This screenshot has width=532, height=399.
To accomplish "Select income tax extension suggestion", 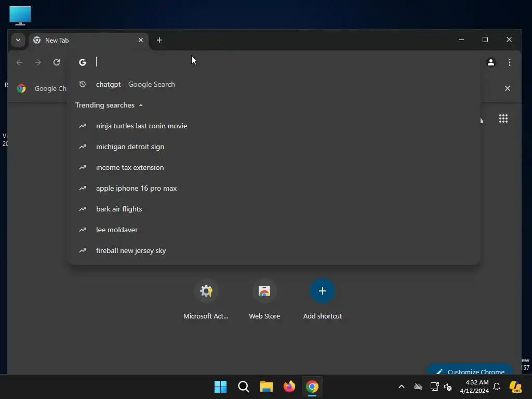I will click(x=274, y=168).
